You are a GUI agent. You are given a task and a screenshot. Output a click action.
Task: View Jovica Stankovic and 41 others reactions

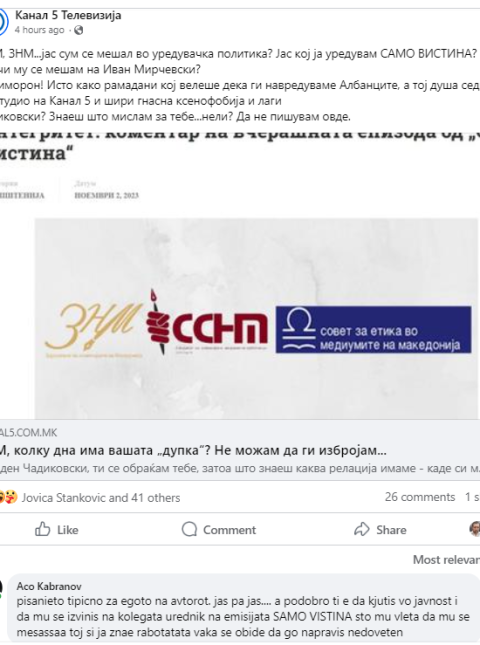pos(101,498)
